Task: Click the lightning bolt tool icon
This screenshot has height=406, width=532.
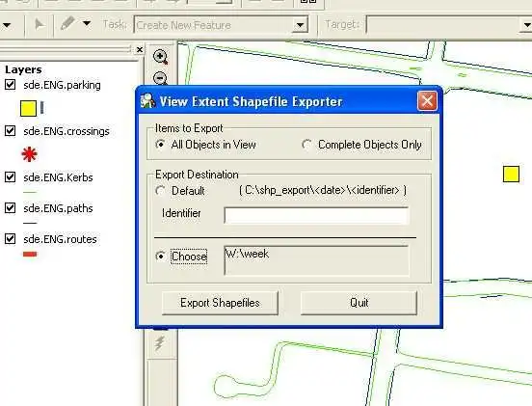Action: point(160,343)
